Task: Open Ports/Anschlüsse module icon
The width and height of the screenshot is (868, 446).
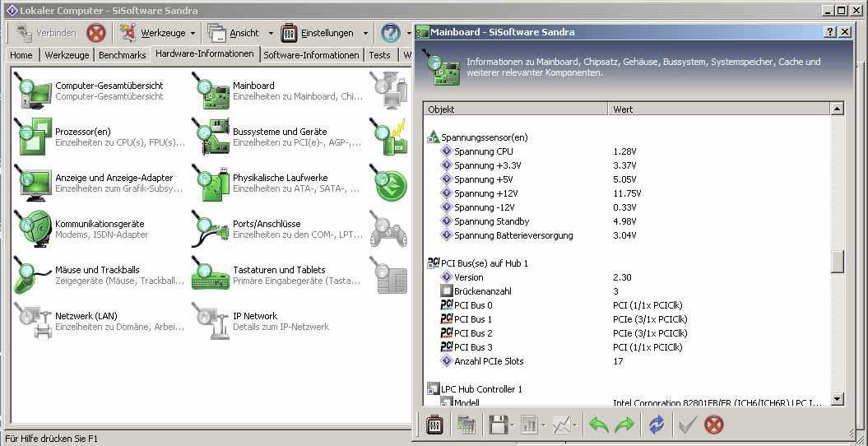Action: [211, 229]
